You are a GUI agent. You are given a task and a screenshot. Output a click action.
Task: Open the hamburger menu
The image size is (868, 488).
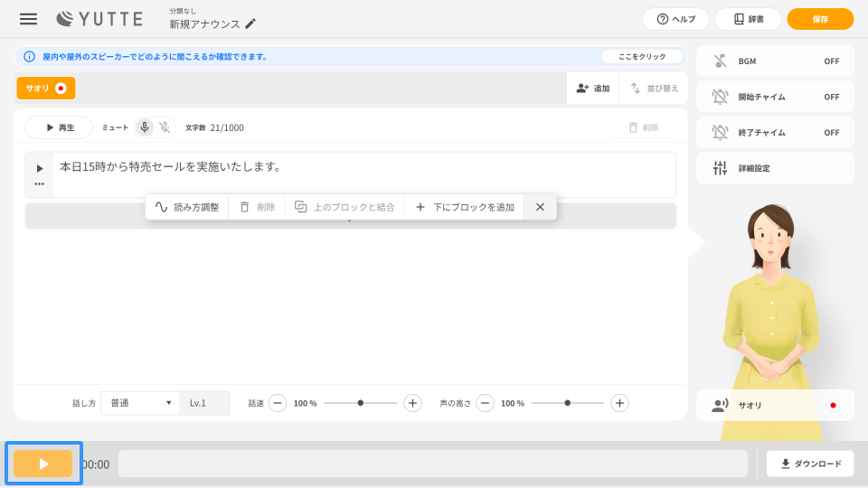coord(29,19)
